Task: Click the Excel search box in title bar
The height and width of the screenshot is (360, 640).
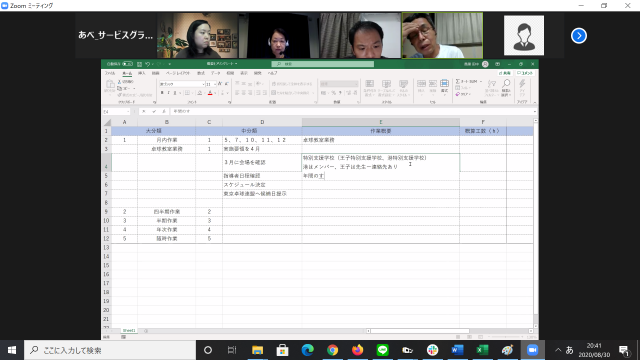Action: pyautogui.click(x=322, y=64)
